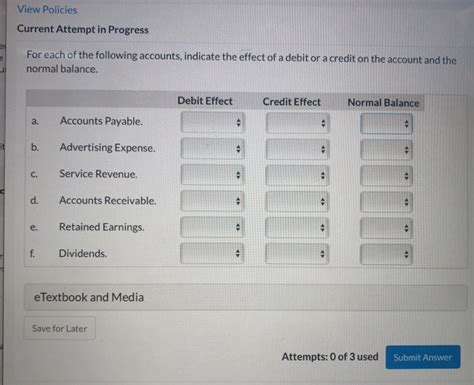This screenshot has width=474, height=385.
Task: Choose Advertising Expense Normal Balance dropdown
Action: [x=386, y=150]
